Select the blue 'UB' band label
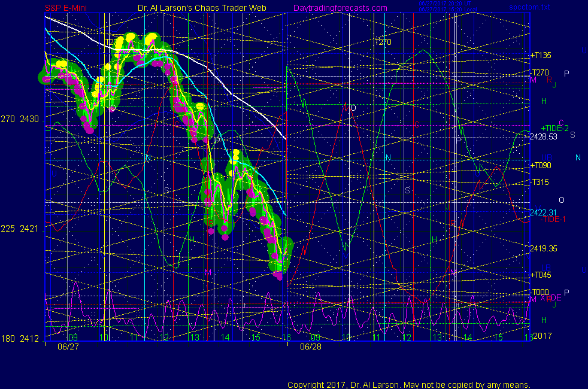Viewport: 588px width, 389px height. (x=546, y=157)
